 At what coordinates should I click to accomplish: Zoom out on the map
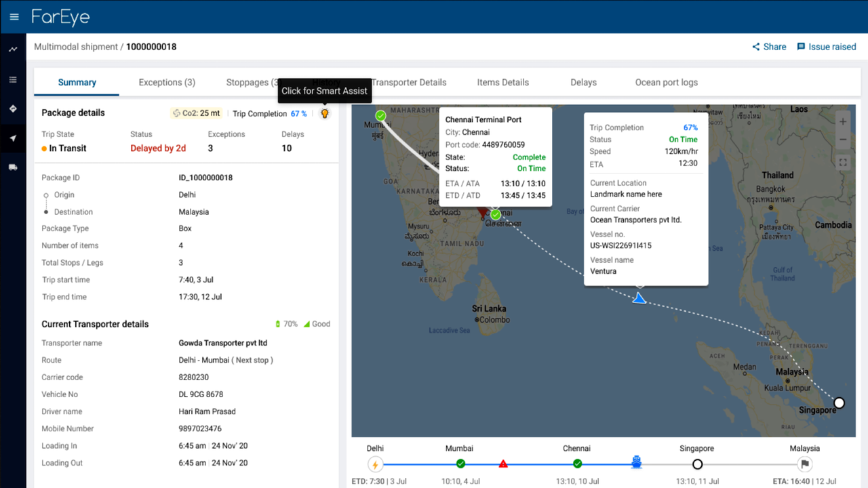tap(843, 140)
